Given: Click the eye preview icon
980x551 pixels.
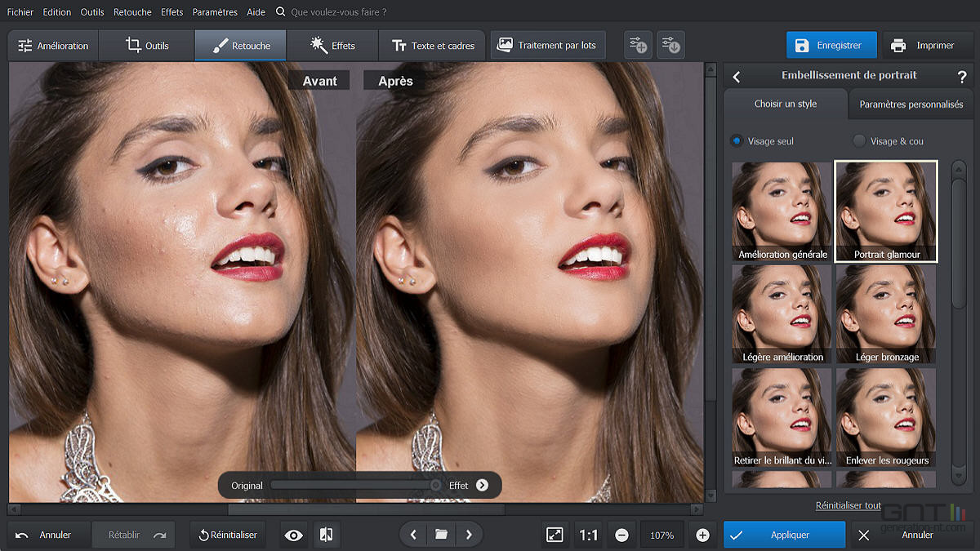Looking at the screenshot, I should [293, 535].
